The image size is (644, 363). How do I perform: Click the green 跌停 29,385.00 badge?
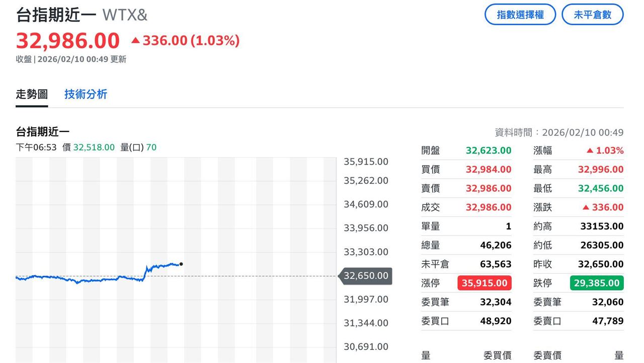point(596,283)
